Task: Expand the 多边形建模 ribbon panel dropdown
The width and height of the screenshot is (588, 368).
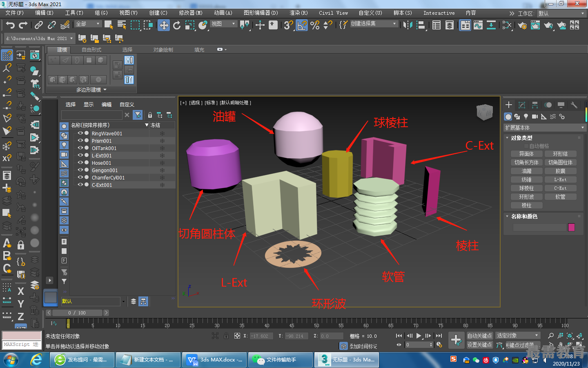Action: 91,90
